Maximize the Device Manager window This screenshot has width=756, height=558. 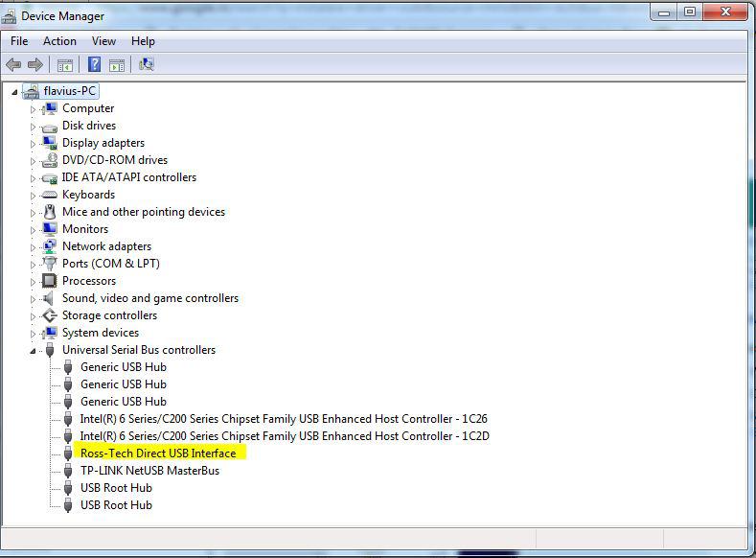(690, 12)
